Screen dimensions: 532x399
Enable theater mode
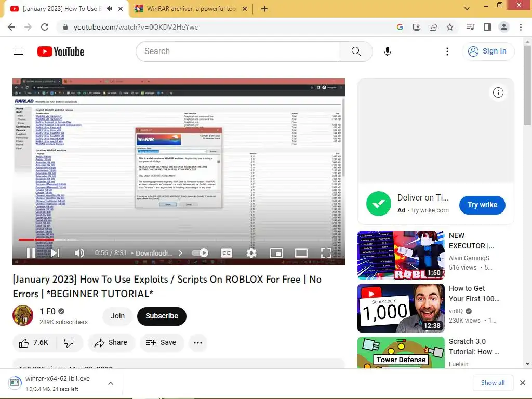(301, 253)
